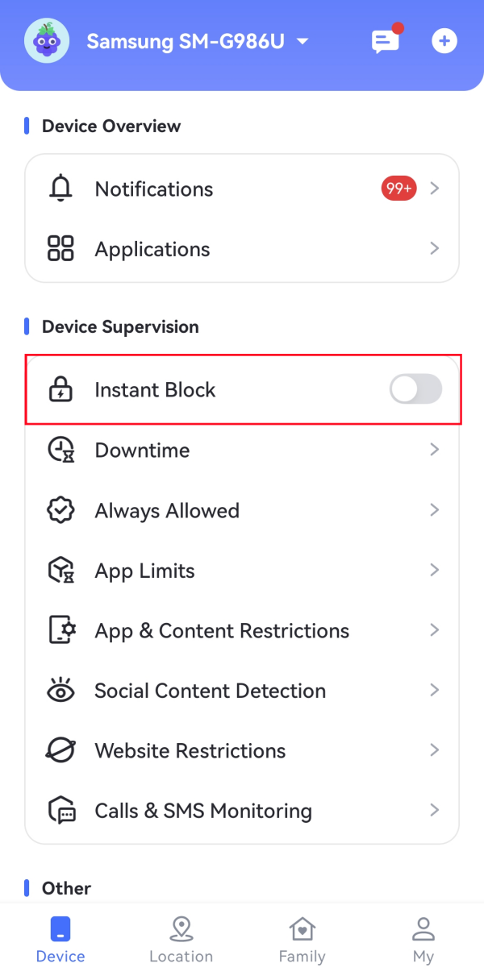Screen dimensions: 484x980
Task: Click the red 99+ notification count badge
Action: point(398,188)
